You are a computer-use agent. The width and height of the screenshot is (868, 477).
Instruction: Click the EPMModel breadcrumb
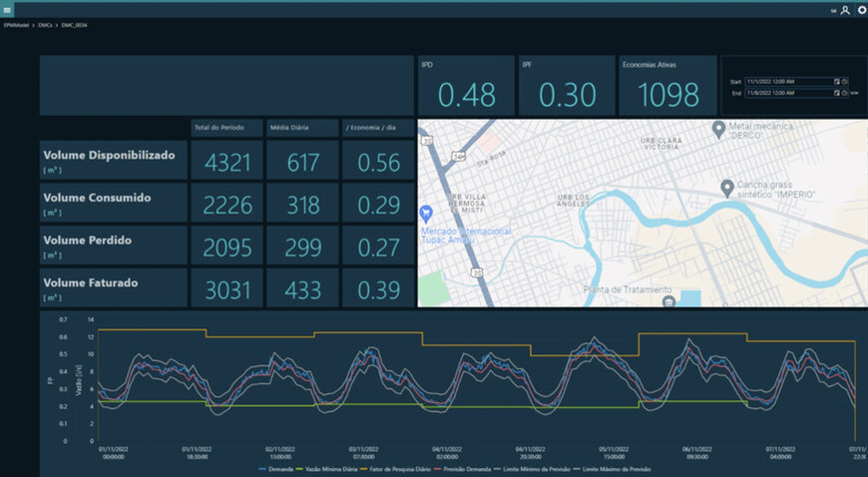16,26
